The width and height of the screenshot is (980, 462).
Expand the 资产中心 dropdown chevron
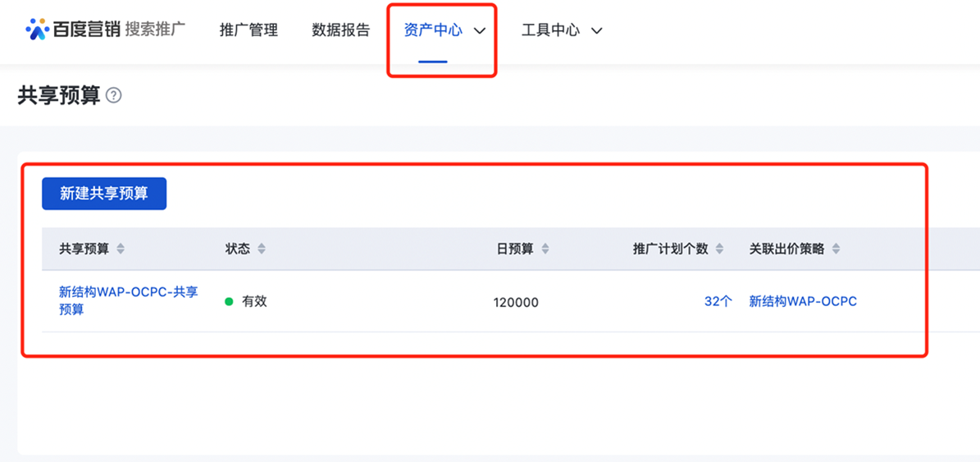tap(480, 30)
